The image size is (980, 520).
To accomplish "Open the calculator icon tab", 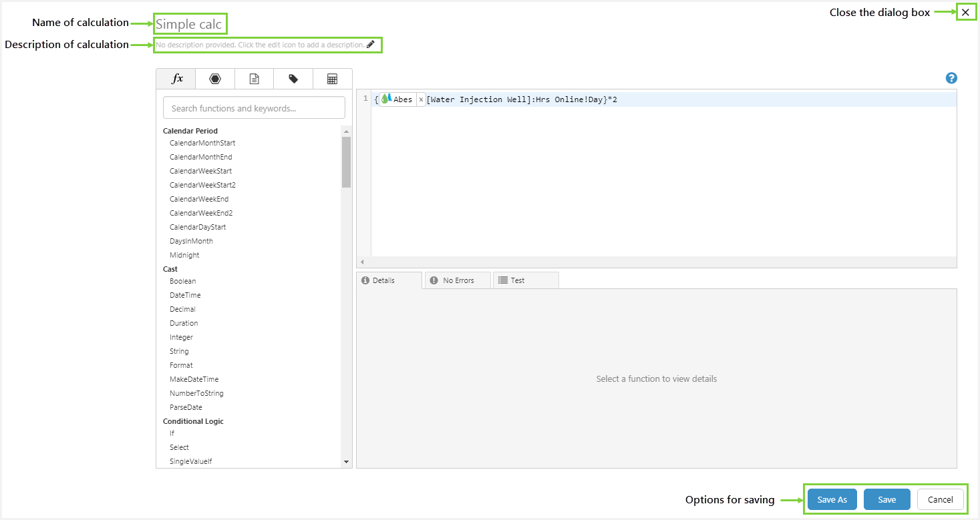I will 332,79.
